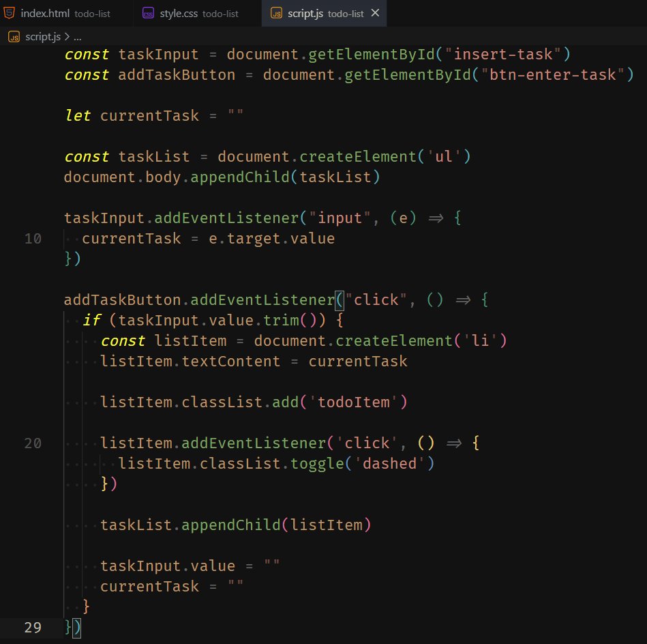Click the taskInput.value reset line
647x644 pixels.
pos(190,566)
